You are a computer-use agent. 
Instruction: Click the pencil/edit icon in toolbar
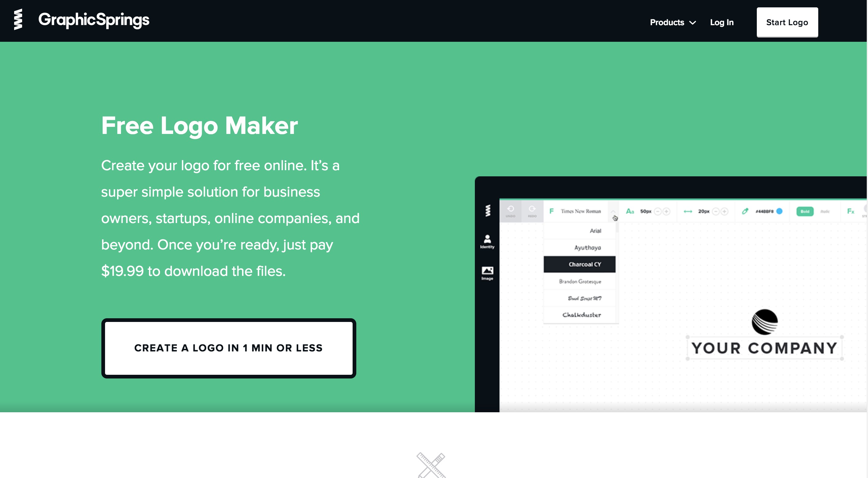(x=743, y=211)
